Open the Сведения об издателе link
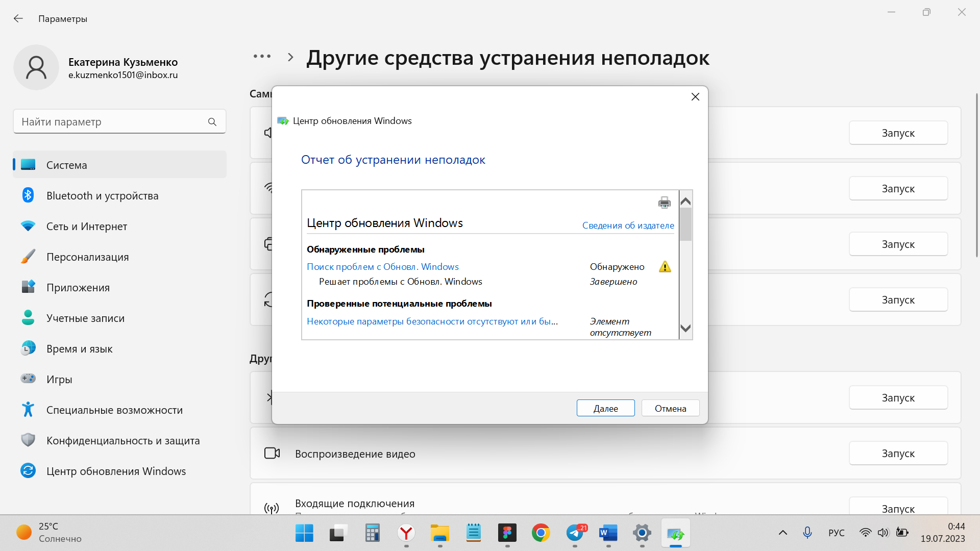 pyautogui.click(x=628, y=226)
